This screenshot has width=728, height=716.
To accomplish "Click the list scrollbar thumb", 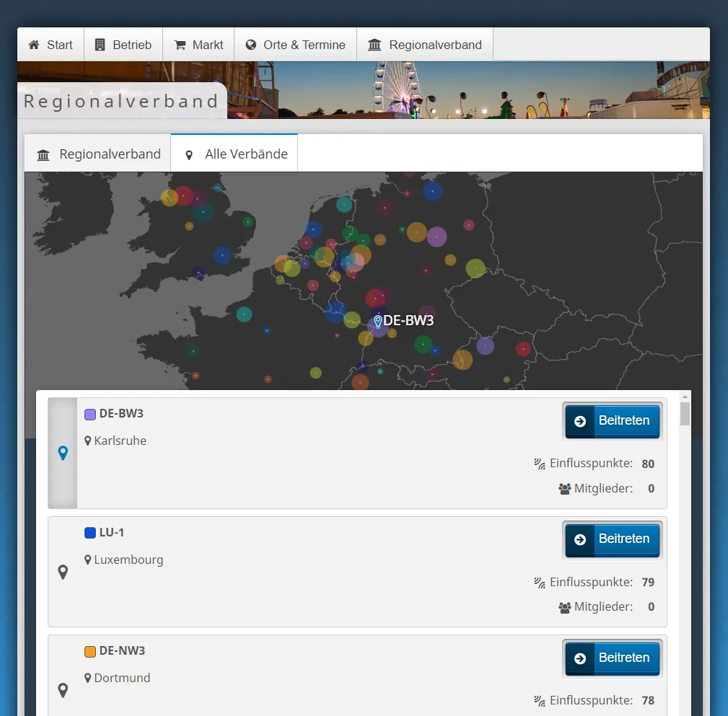I will point(685,414).
